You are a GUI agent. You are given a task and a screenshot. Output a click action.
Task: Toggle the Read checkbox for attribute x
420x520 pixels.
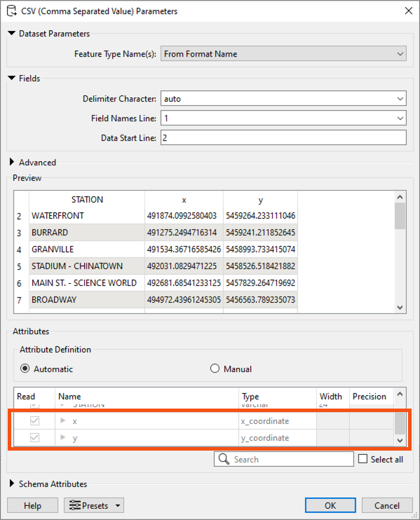[34, 421]
